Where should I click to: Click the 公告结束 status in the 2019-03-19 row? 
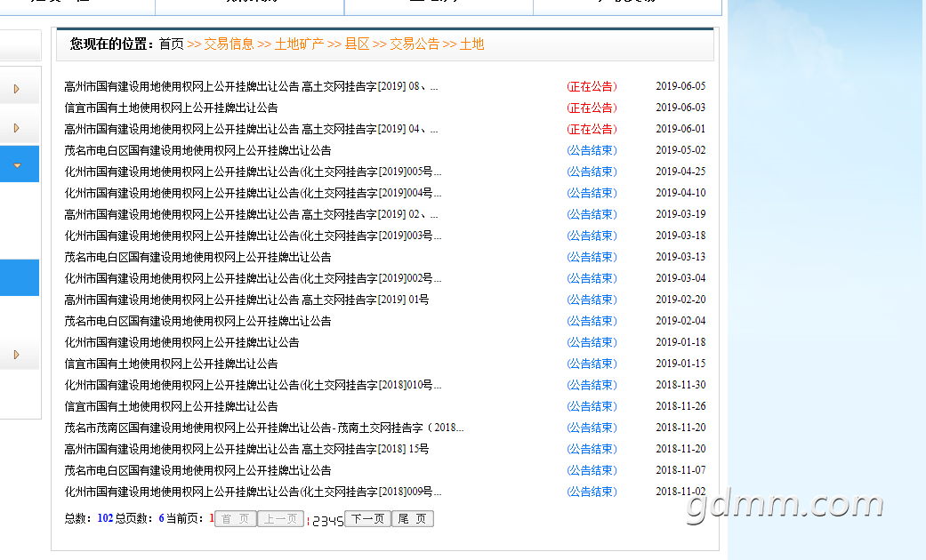[x=592, y=214]
